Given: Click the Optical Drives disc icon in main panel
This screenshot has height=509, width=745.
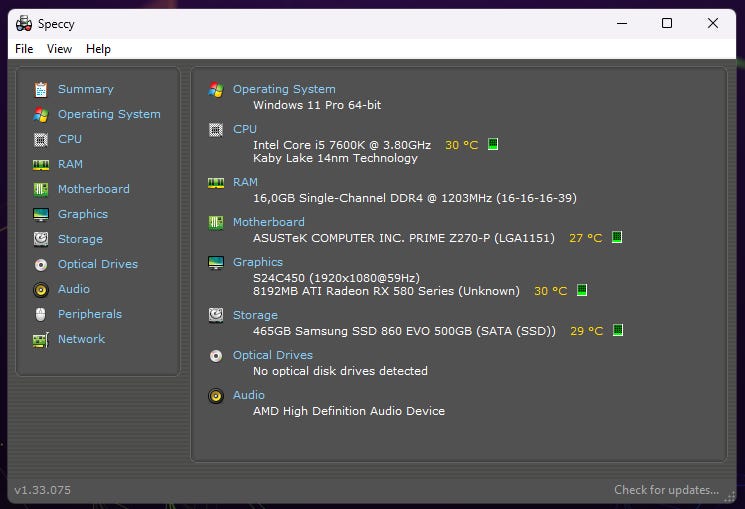Looking at the screenshot, I should [x=216, y=355].
